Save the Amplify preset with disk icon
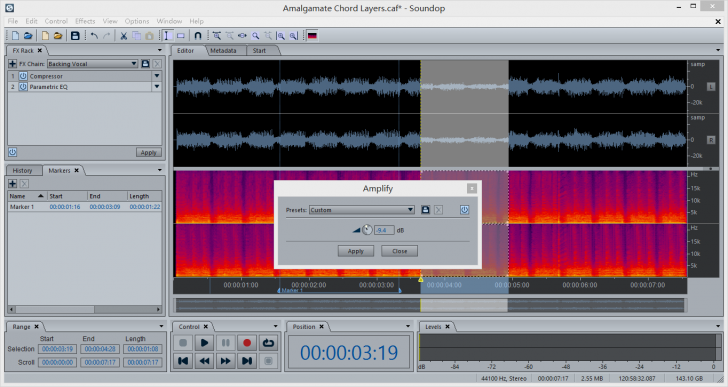Viewport: 728px width, 387px height. [425, 210]
